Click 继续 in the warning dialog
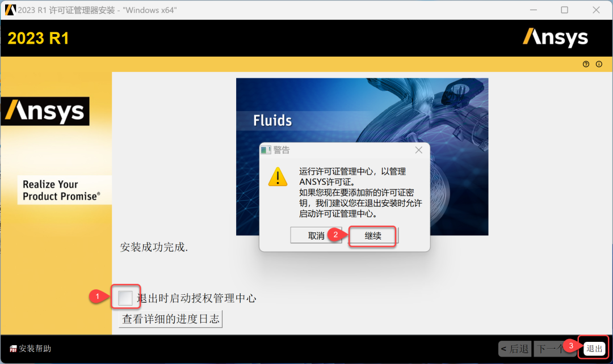This screenshot has width=613, height=364. click(372, 235)
